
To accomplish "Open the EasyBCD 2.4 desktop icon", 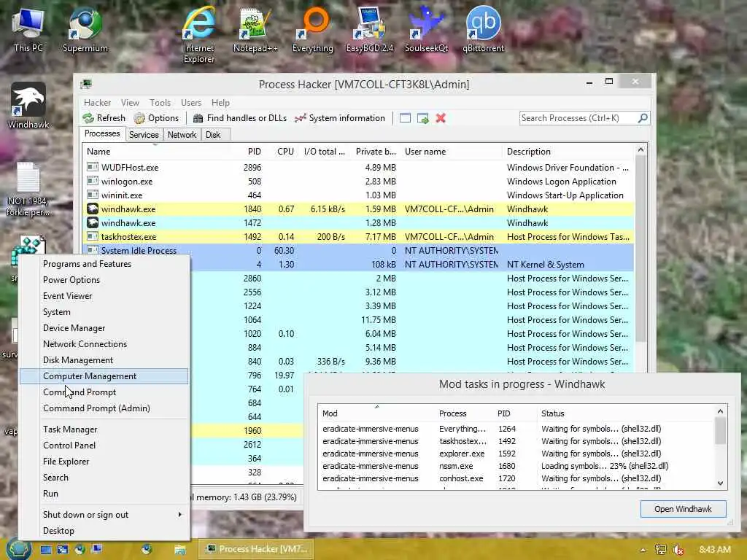I will [x=370, y=30].
